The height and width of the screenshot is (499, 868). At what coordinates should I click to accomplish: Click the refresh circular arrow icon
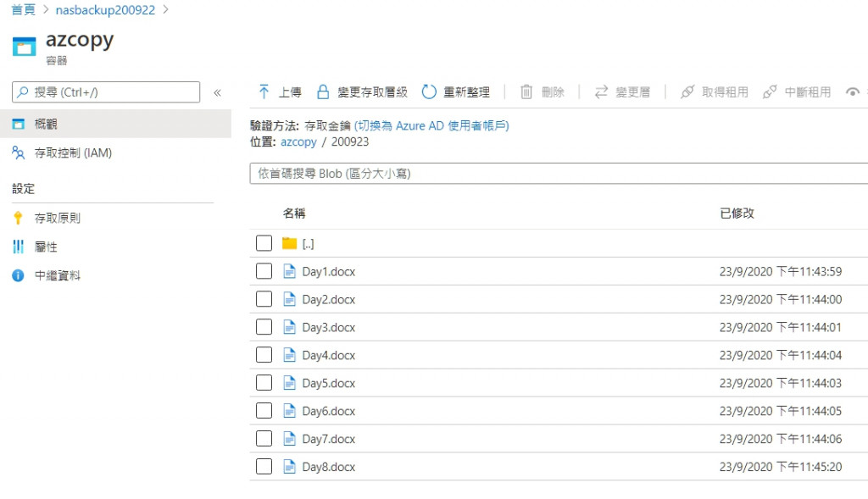click(x=429, y=91)
